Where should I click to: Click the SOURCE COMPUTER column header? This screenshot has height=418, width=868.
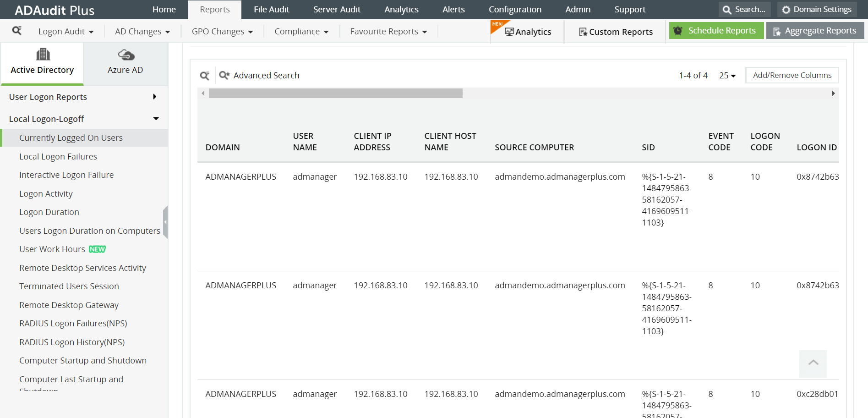point(534,148)
